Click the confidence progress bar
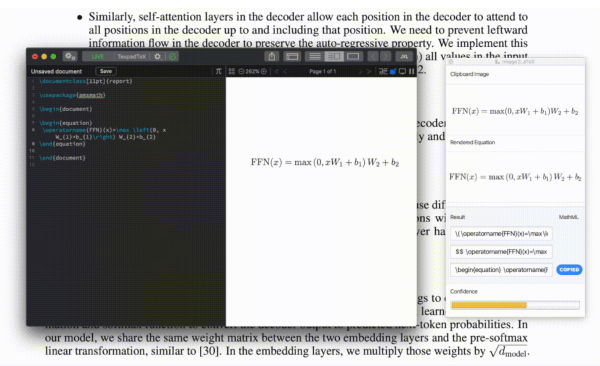 click(515, 305)
